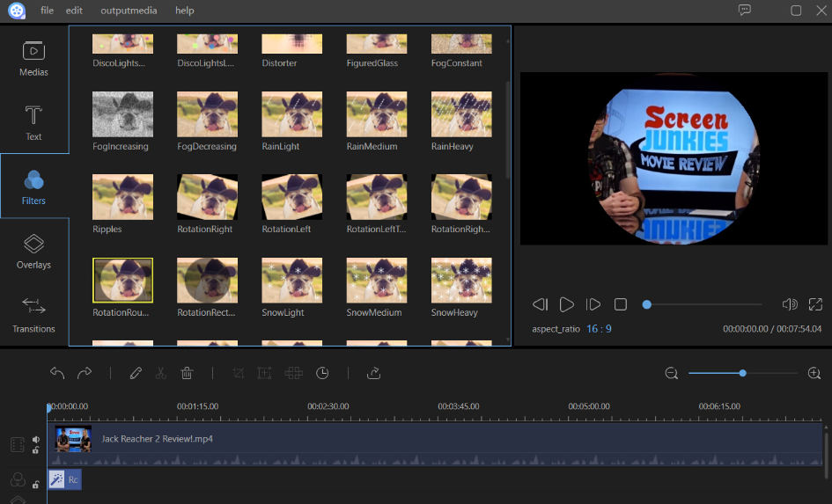Viewport: 832px width, 504px height.
Task: Select the RotationRight filter thumbnail
Action: (x=208, y=197)
